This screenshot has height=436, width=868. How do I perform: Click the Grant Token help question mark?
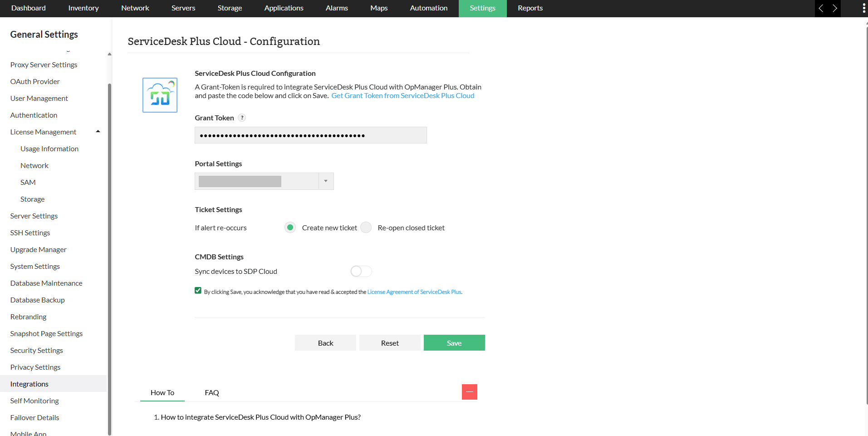pos(242,118)
